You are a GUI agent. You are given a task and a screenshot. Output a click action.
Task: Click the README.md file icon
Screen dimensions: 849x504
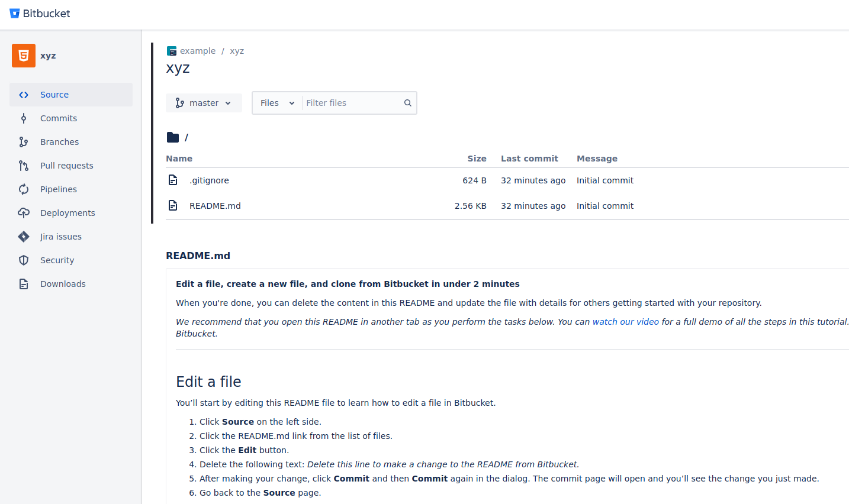[173, 205]
